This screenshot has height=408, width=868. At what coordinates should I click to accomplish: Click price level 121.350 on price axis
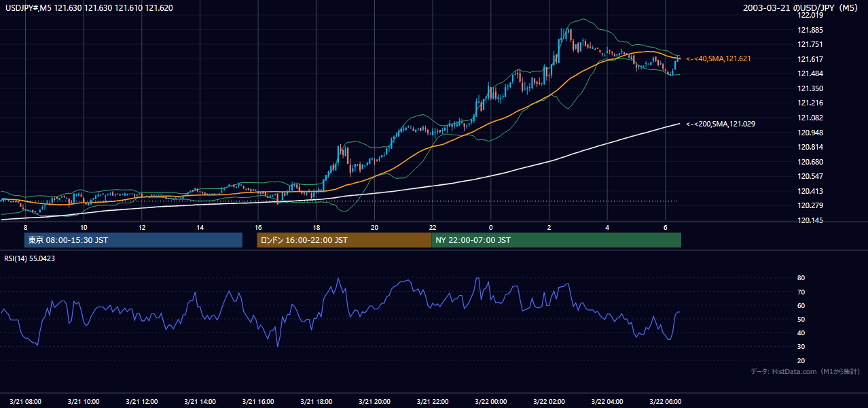pyautogui.click(x=811, y=88)
